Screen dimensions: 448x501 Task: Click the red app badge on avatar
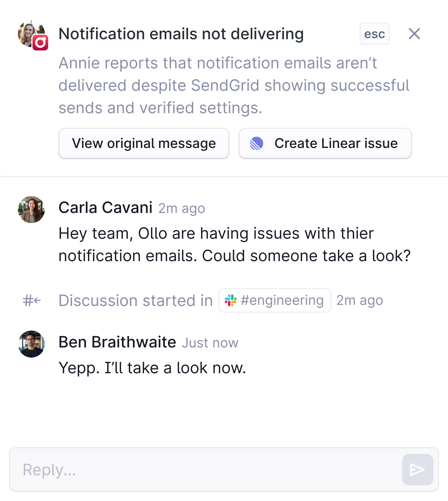[40, 43]
